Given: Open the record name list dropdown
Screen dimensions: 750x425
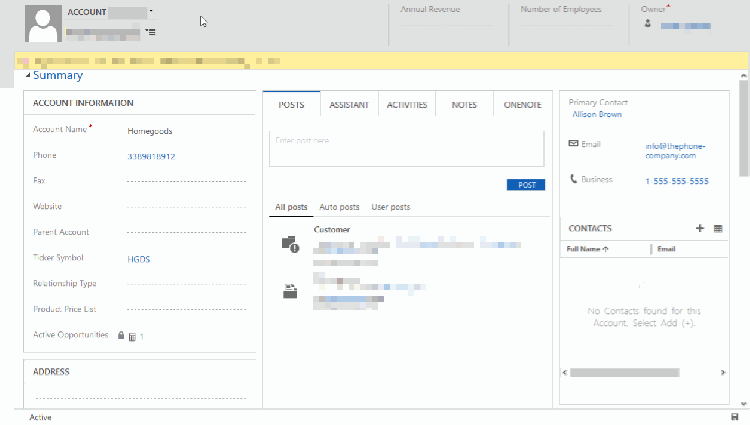Looking at the screenshot, I should 150,32.
